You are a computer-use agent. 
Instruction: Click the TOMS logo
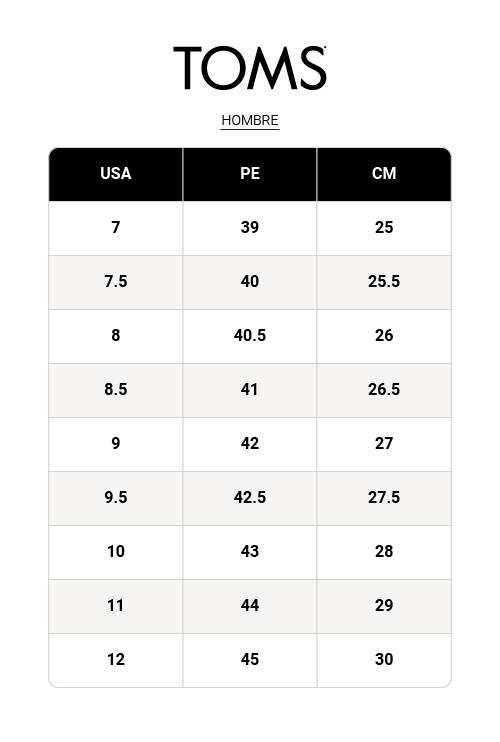(x=250, y=68)
